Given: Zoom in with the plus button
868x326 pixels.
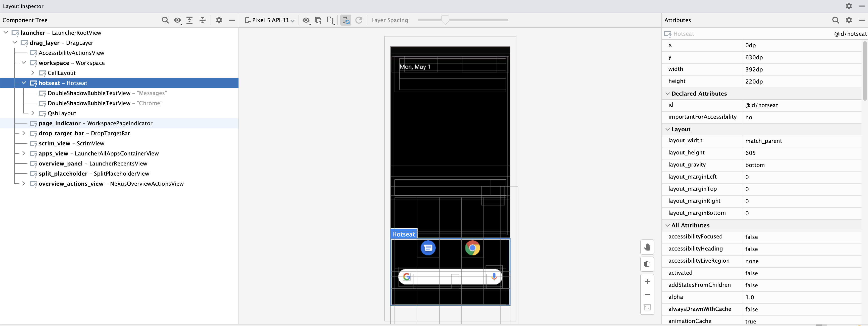Looking at the screenshot, I should point(647,281).
